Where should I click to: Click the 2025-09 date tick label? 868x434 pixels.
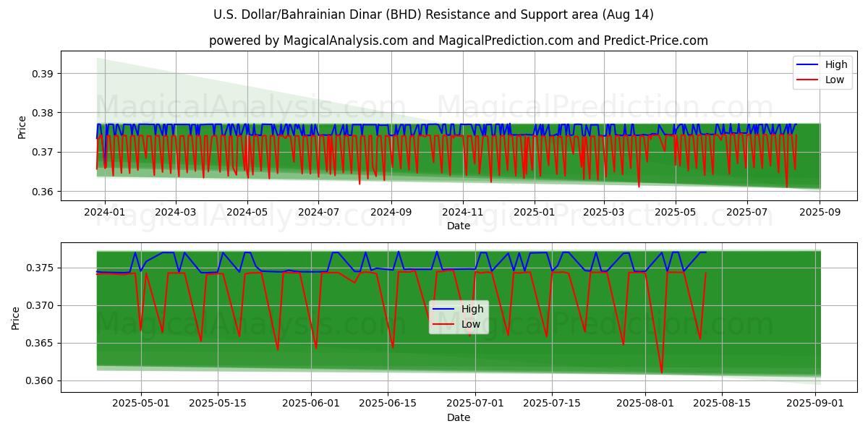[x=820, y=213]
